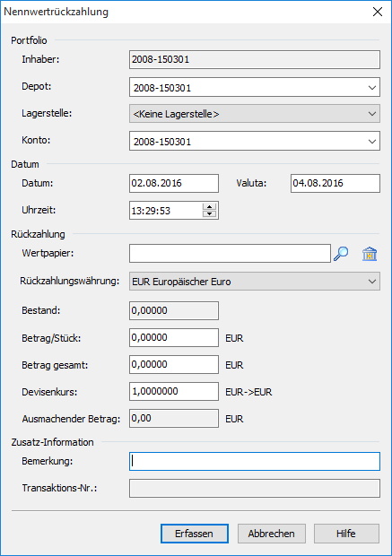Select the Valuta date field
Image resolution: width=392 pixels, height=556 pixels.
coord(335,183)
